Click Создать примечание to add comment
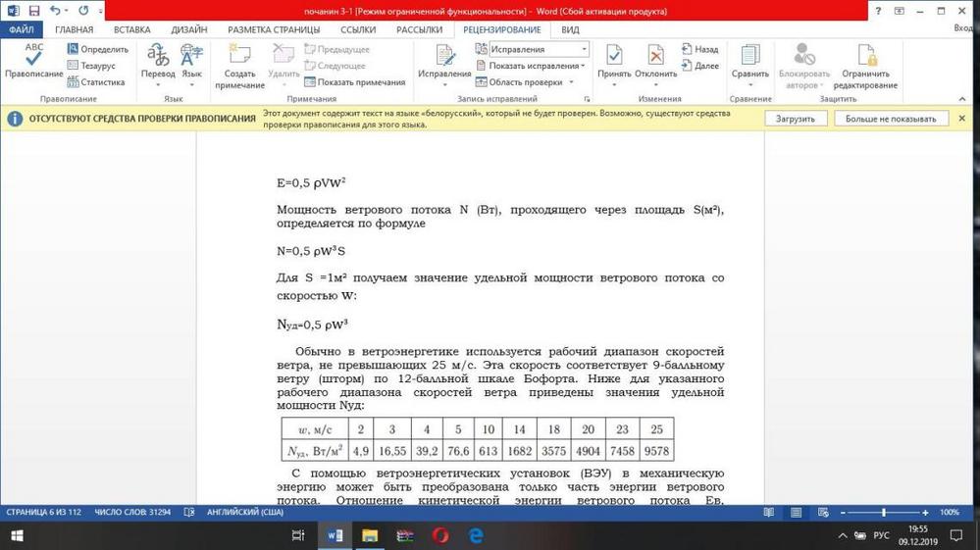The image size is (980, 550). (x=239, y=66)
